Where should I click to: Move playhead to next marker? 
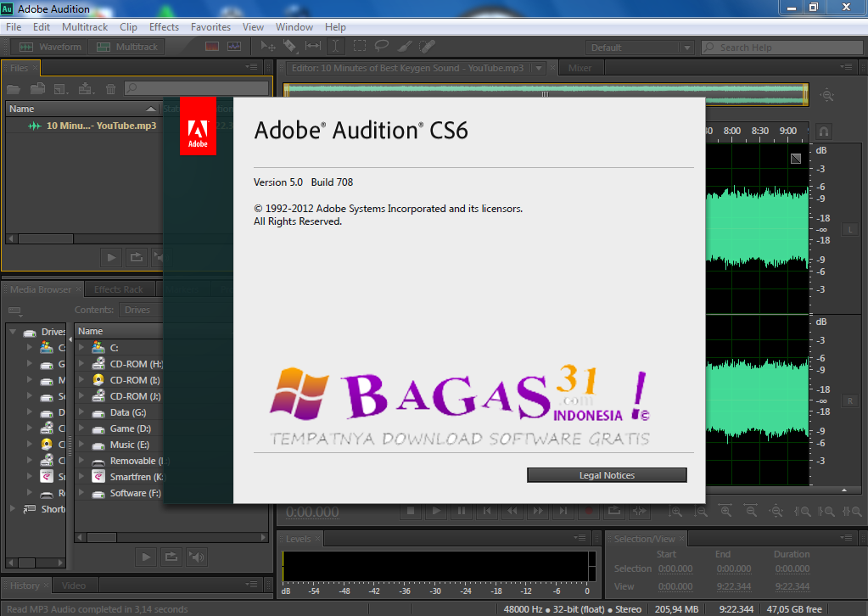[x=563, y=511]
